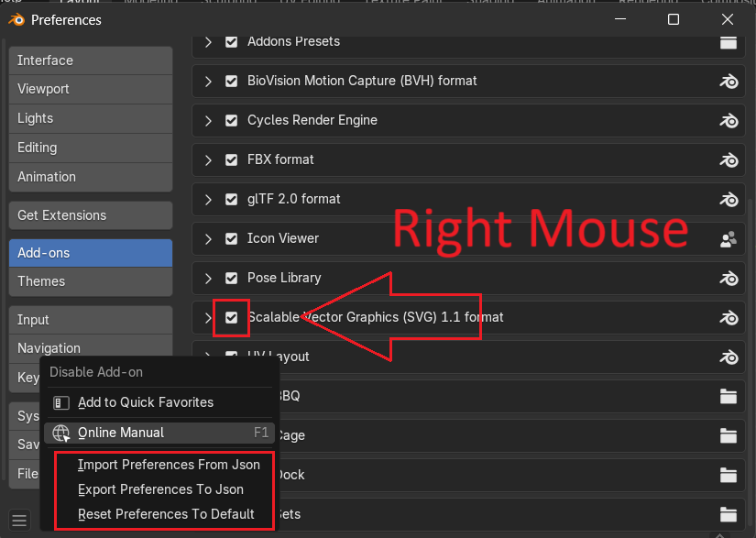This screenshot has height=538, width=756.
Task: Click the Blender logo icon on FBX format row
Action: point(729,159)
